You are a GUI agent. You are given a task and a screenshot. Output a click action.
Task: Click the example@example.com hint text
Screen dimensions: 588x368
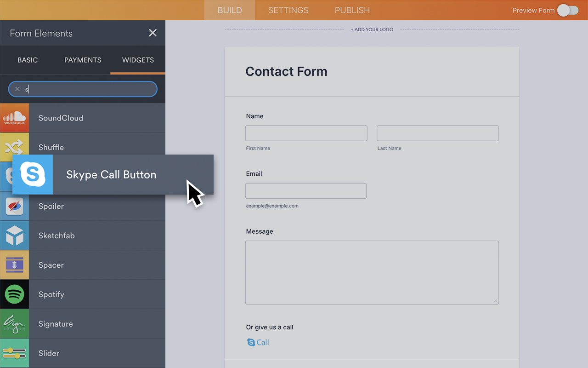[x=272, y=206]
